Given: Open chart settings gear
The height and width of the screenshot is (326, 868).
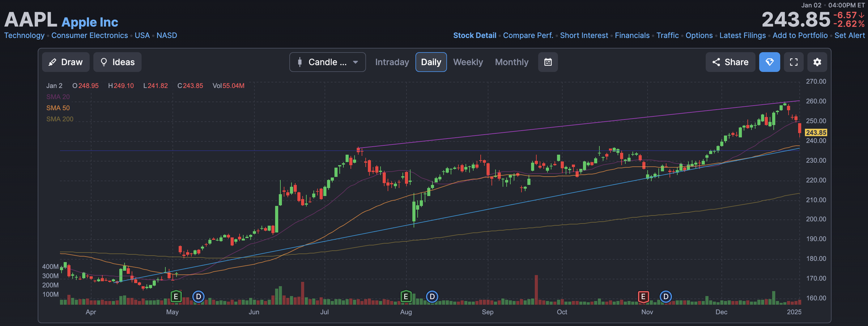Looking at the screenshot, I should [x=817, y=62].
